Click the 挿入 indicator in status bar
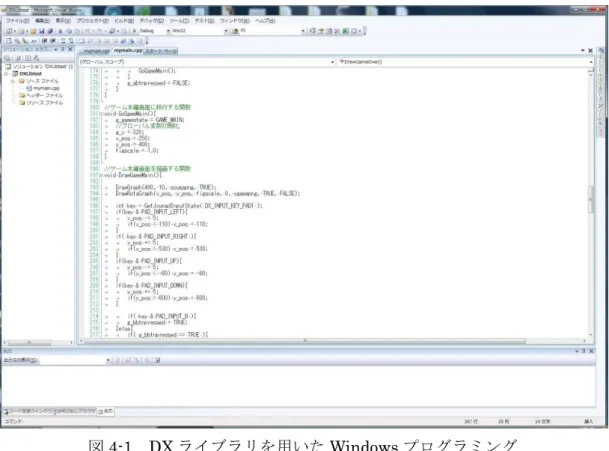609x451 pixels. click(x=588, y=421)
